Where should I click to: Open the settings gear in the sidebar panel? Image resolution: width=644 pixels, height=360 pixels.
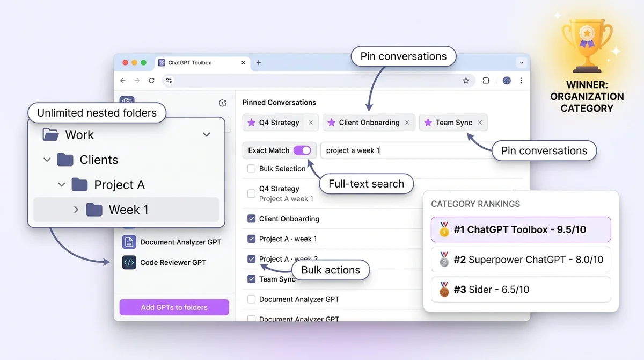(223, 103)
